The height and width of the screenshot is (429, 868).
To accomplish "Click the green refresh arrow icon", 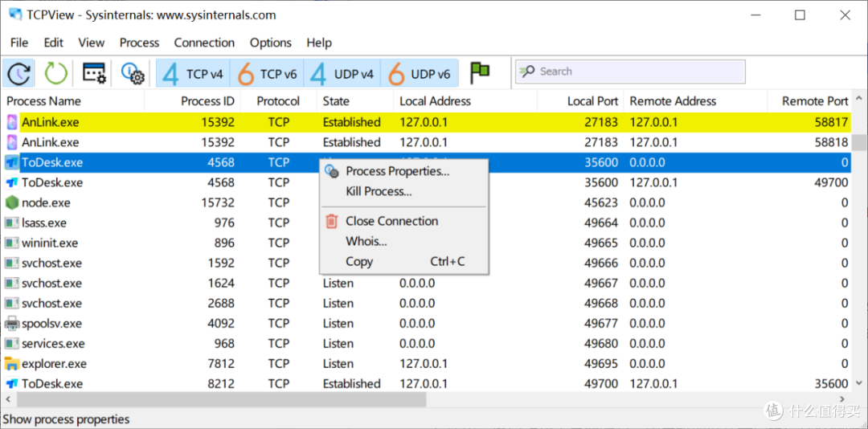I will click(55, 73).
